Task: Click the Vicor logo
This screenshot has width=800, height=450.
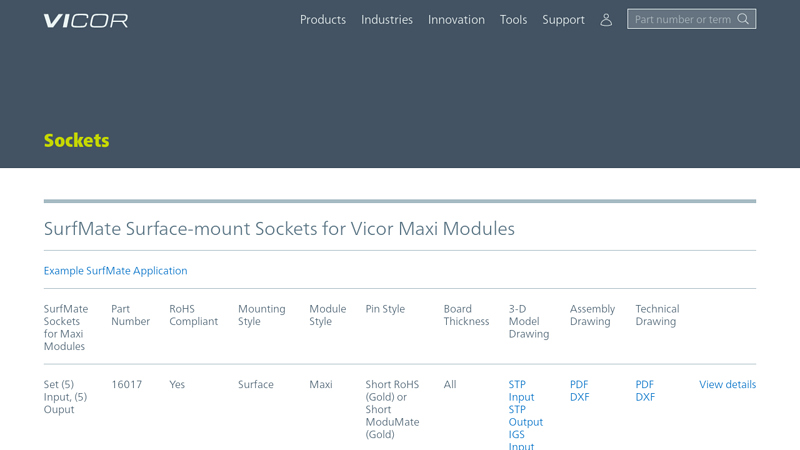Action: pyautogui.click(x=86, y=20)
